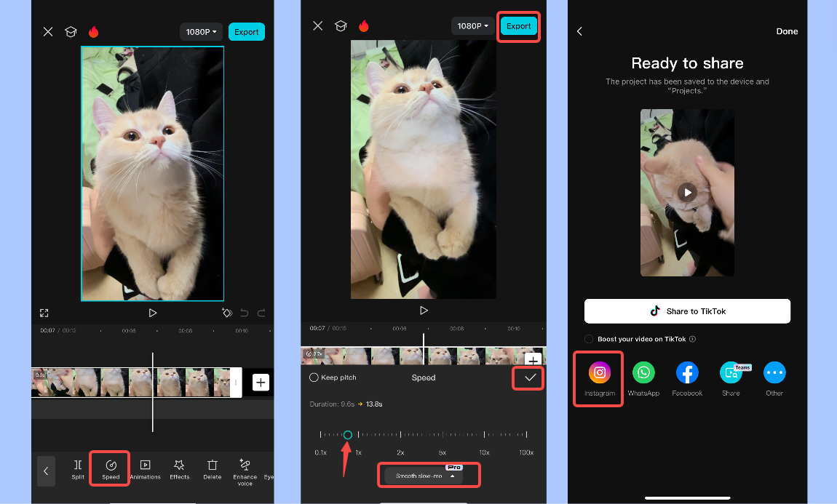Set speed slider to 10x mark
The width and height of the screenshot is (837, 504).
point(484,435)
